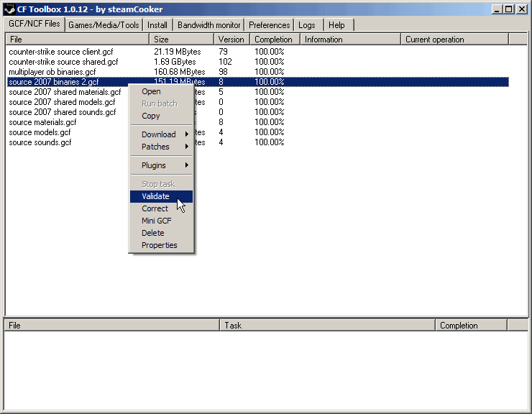Select source models.gcf

tap(40, 132)
